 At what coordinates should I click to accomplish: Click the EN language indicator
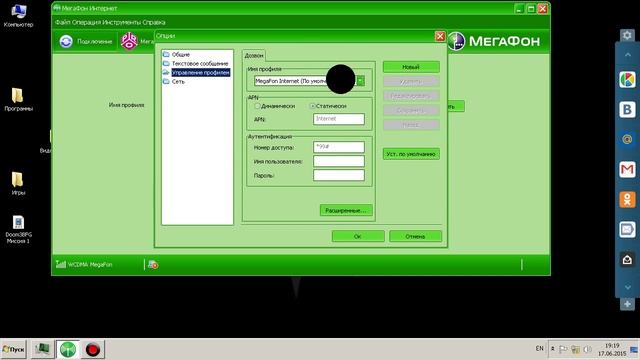click(x=539, y=349)
